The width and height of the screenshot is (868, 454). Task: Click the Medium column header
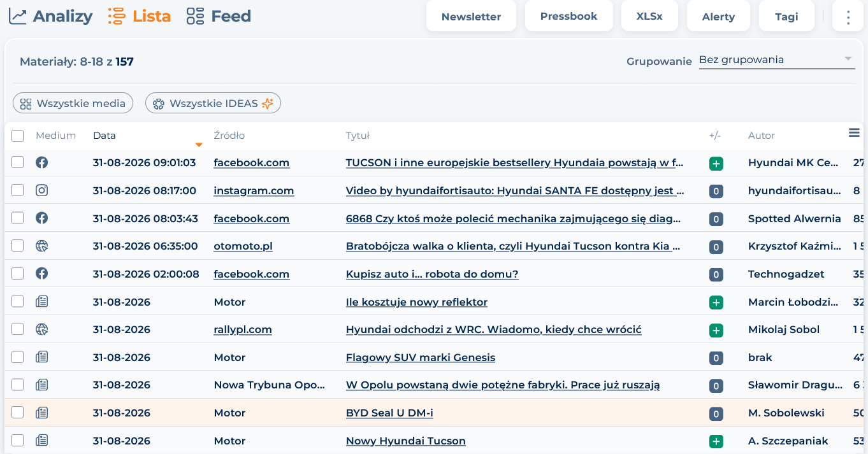[x=55, y=136]
